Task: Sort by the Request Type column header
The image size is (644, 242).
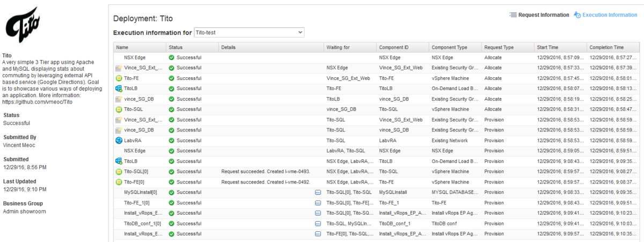Action: point(508,47)
